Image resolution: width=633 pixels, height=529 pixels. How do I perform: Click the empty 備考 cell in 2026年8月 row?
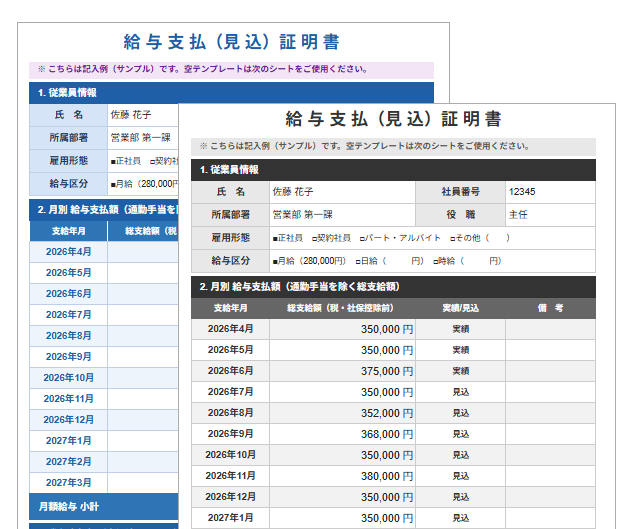click(550, 413)
